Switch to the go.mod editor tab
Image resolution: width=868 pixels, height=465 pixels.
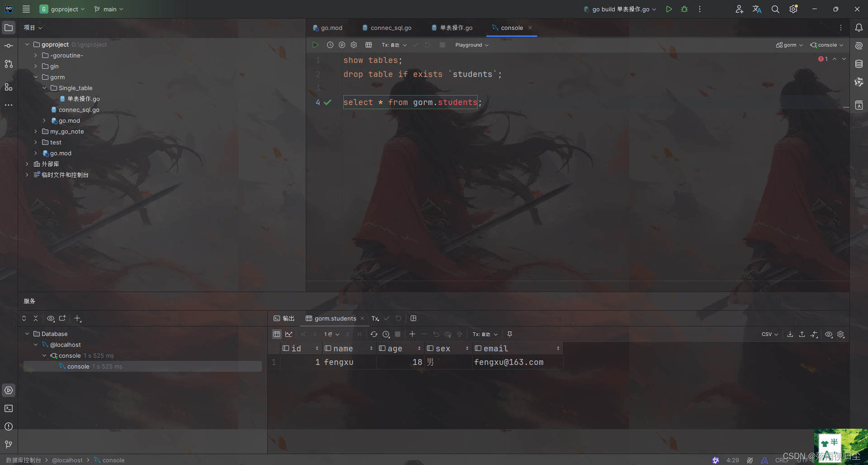[x=327, y=28]
